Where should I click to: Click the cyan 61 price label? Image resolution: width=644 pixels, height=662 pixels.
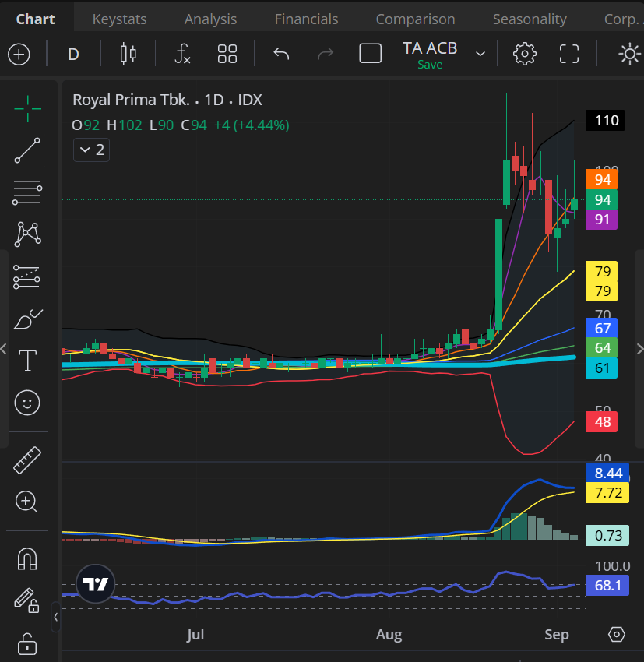601,368
